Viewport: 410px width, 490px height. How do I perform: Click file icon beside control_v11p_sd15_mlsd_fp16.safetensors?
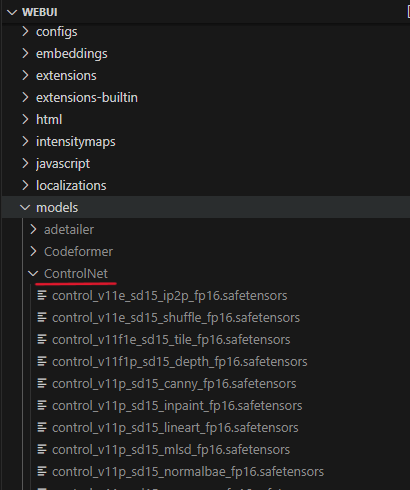[x=42, y=449]
